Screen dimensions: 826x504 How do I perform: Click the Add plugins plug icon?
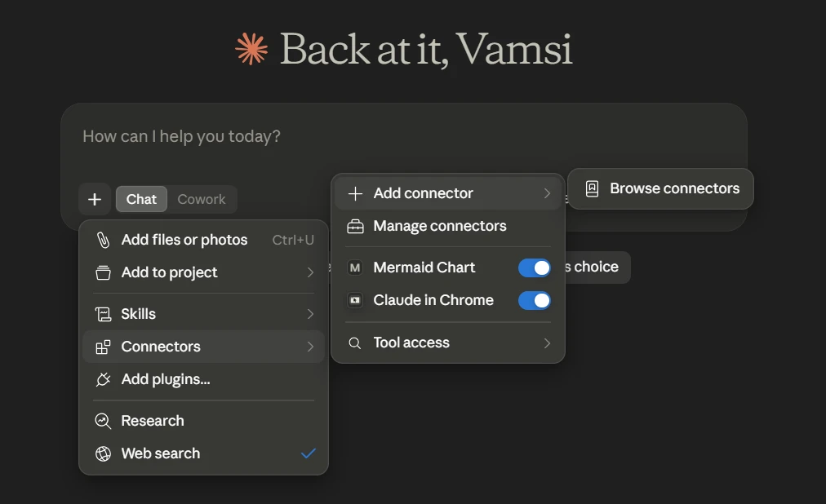click(x=103, y=379)
